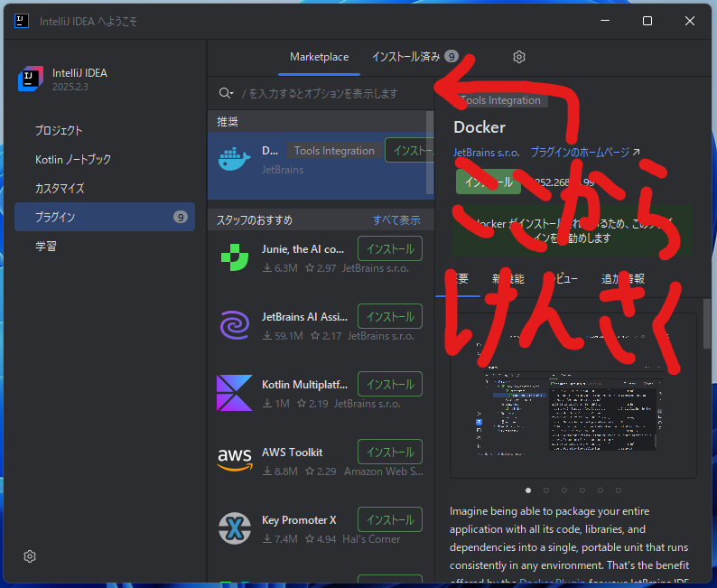Image resolution: width=717 pixels, height=588 pixels.
Task: Open the 追加情報 tab in plugin details
Action: point(623,278)
